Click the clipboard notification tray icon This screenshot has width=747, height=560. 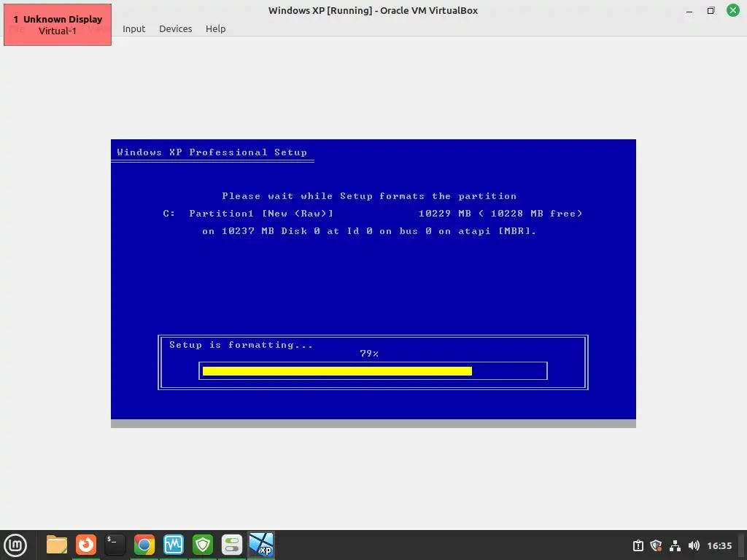(x=638, y=545)
